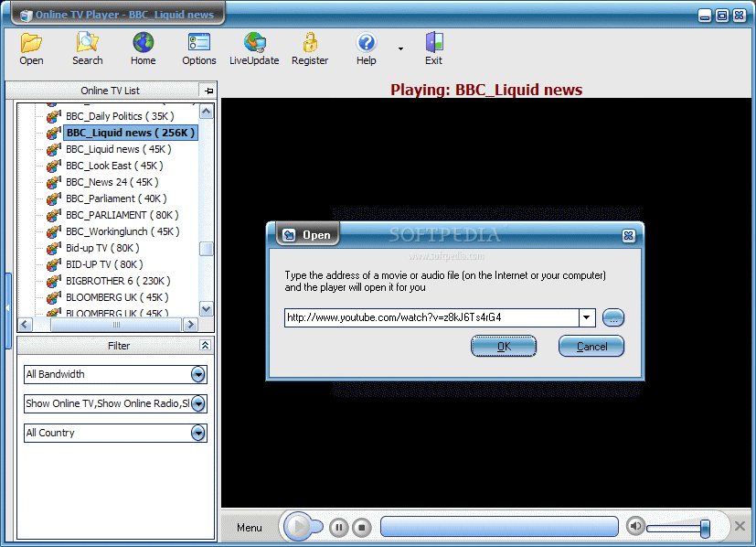Click the X at player bar end
Viewport: 756px width, 547px height.
tap(740, 526)
